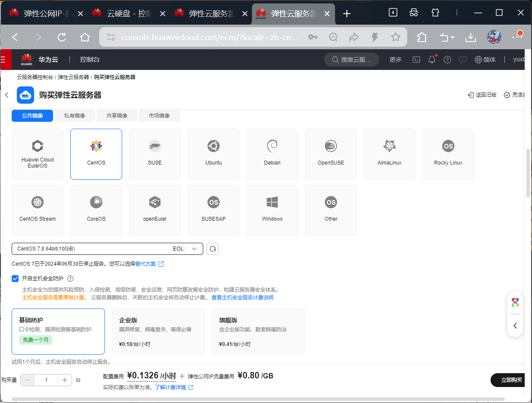Open the browser extensions puzzle icon

pos(422,38)
